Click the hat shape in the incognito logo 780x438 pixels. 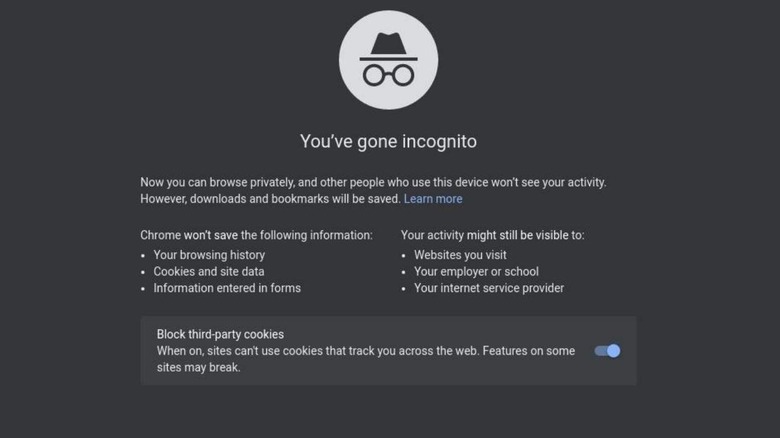[x=389, y=44]
